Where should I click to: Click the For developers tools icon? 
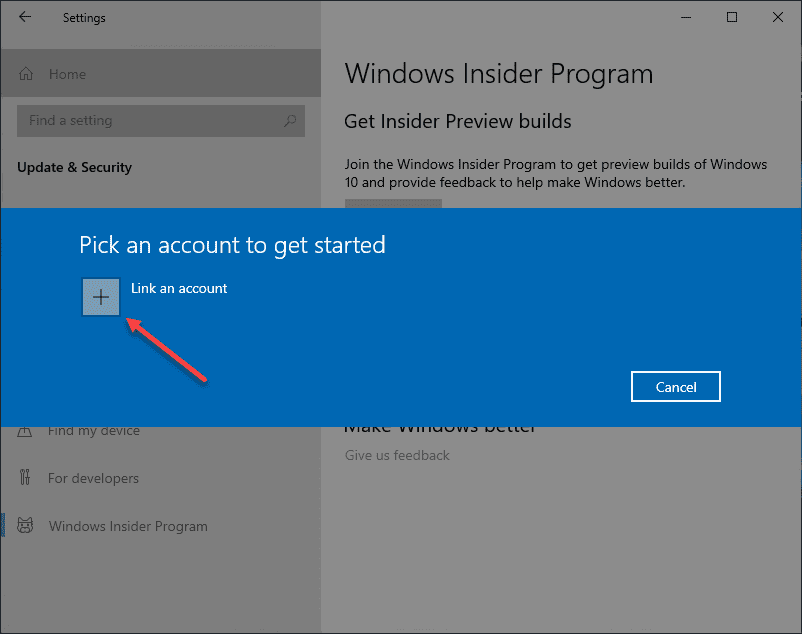pos(25,477)
